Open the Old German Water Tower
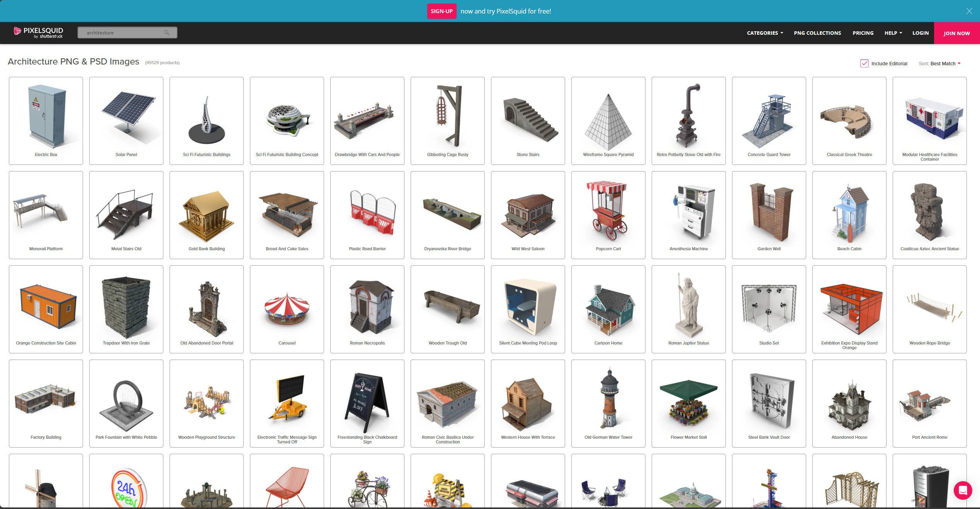This screenshot has height=509, width=980. (608, 403)
